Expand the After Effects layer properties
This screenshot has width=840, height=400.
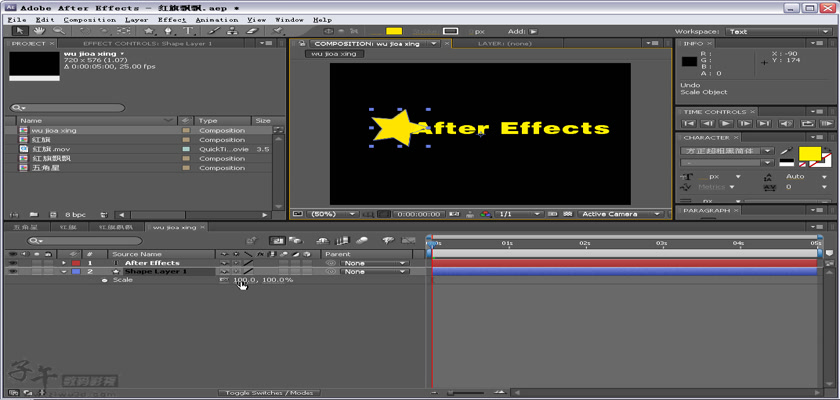(x=64, y=263)
